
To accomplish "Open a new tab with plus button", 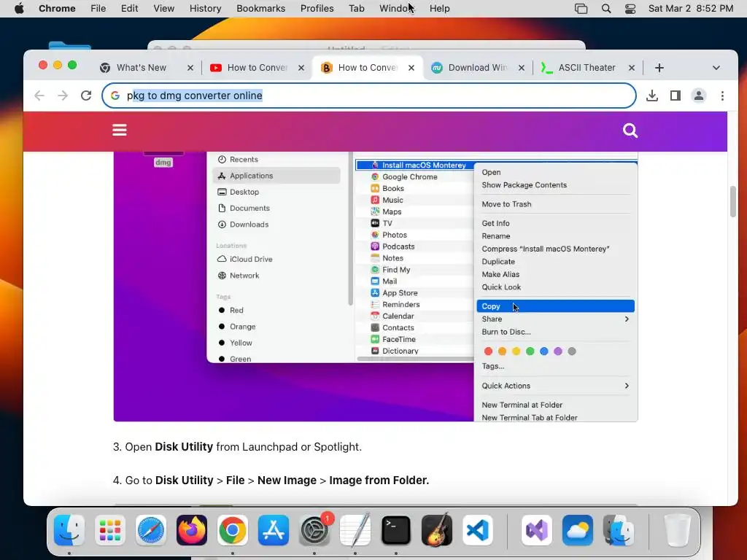I will coord(659,68).
